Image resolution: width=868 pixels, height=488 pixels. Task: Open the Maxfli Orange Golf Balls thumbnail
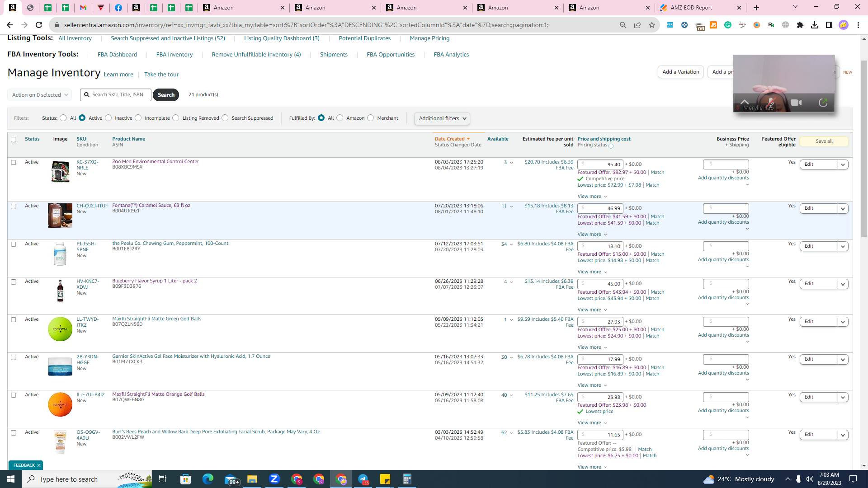pos(60,404)
